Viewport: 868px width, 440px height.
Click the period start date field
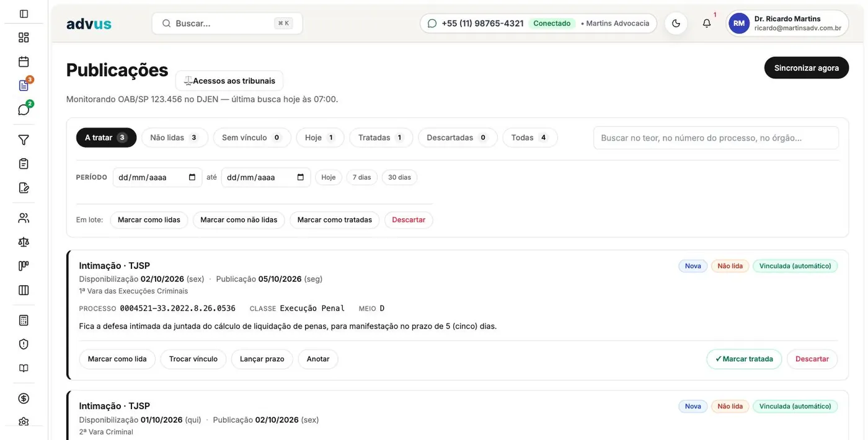point(157,177)
